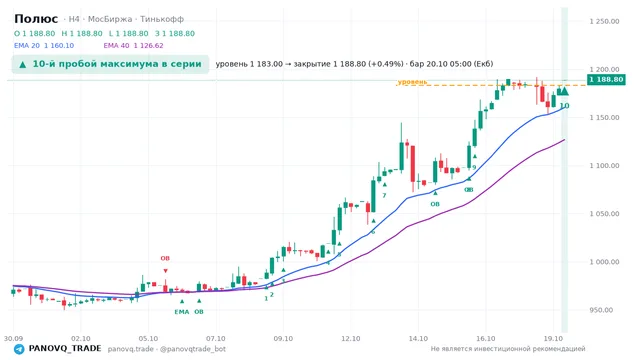
Task: Click the 1 100.00 price axis label
Action: (604, 166)
